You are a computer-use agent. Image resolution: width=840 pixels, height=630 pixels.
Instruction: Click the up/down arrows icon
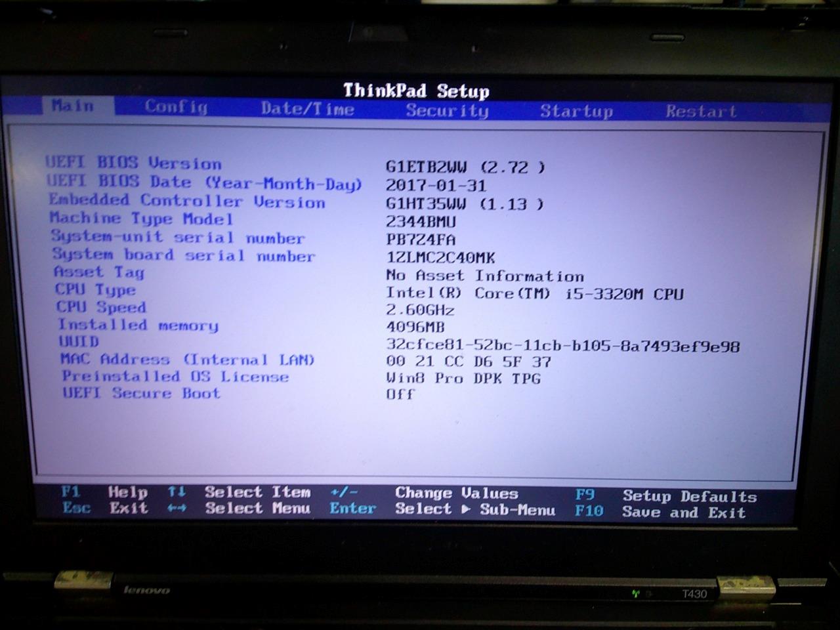coord(177,492)
